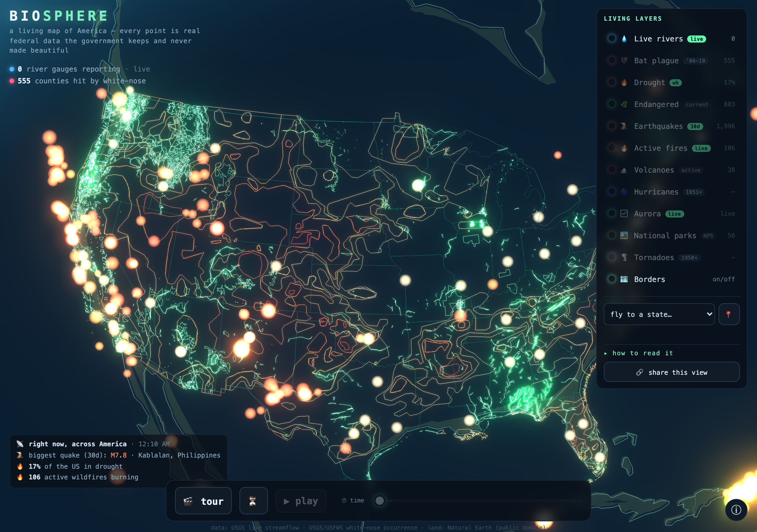Viewport: 757px width, 532px height.
Task: Click the tornado icon beside Tornadoes
Action: coord(624,257)
